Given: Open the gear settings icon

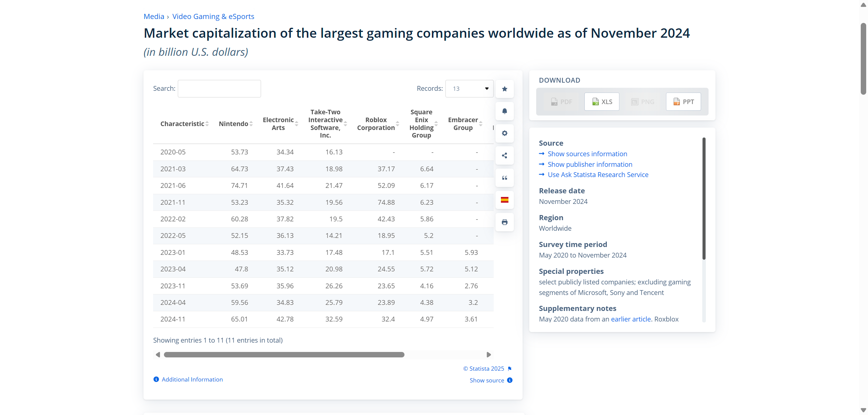Looking at the screenshot, I should point(505,133).
